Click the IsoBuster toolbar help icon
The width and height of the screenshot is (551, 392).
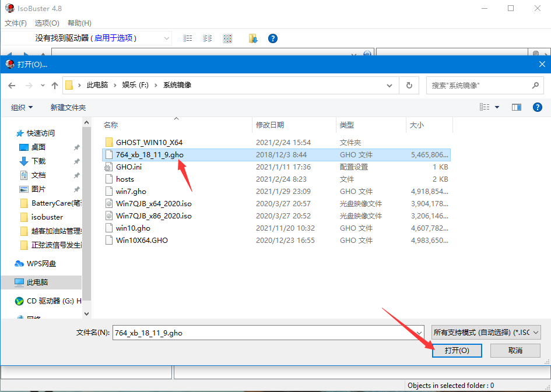[x=272, y=38]
